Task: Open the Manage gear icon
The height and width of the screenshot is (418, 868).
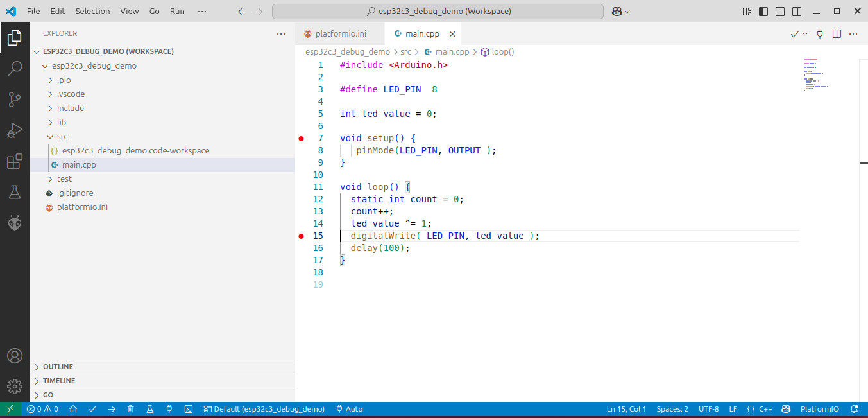Action: pyautogui.click(x=15, y=386)
